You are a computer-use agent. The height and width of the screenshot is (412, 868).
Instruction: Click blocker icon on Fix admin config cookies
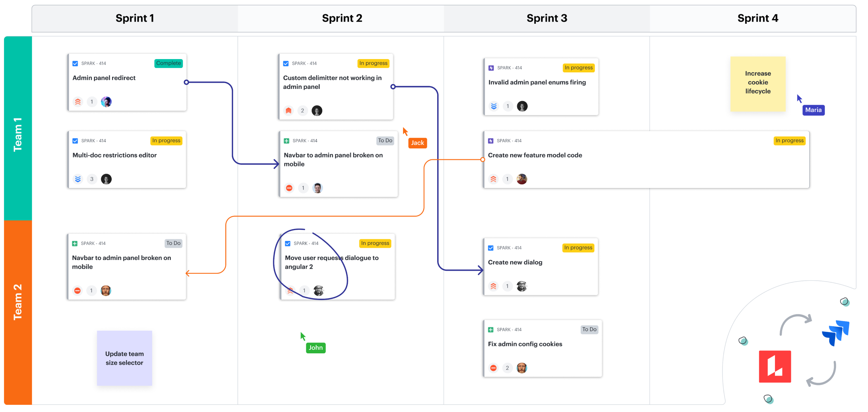click(x=493, y=368)
